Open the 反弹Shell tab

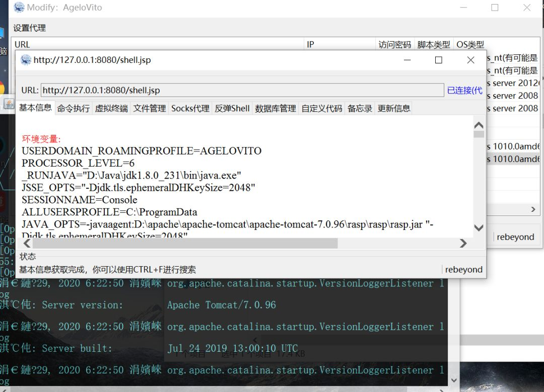tap(232, 109)
